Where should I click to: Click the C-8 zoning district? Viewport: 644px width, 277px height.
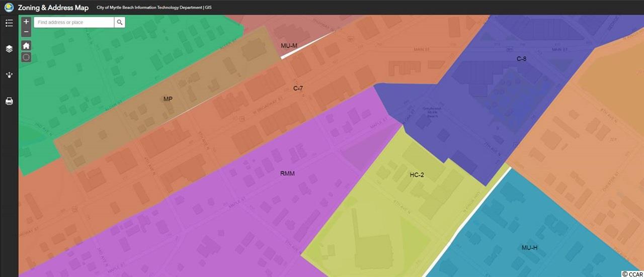(521, 59)
